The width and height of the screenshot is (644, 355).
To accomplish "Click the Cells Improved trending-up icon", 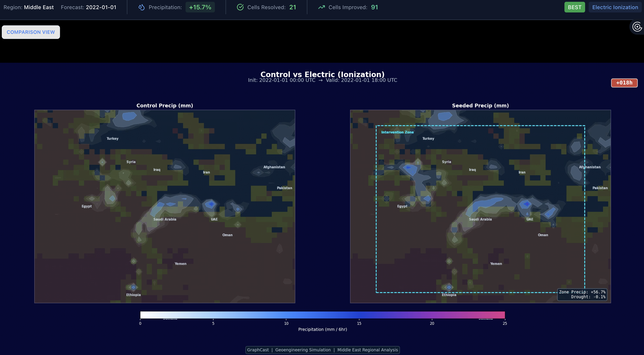I will tap(321, 7).
